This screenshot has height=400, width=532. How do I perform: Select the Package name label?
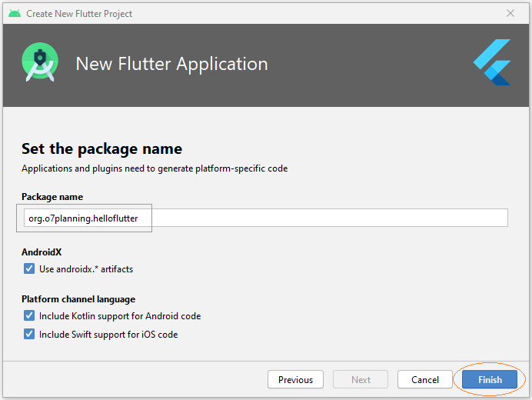tap(52, 197)
